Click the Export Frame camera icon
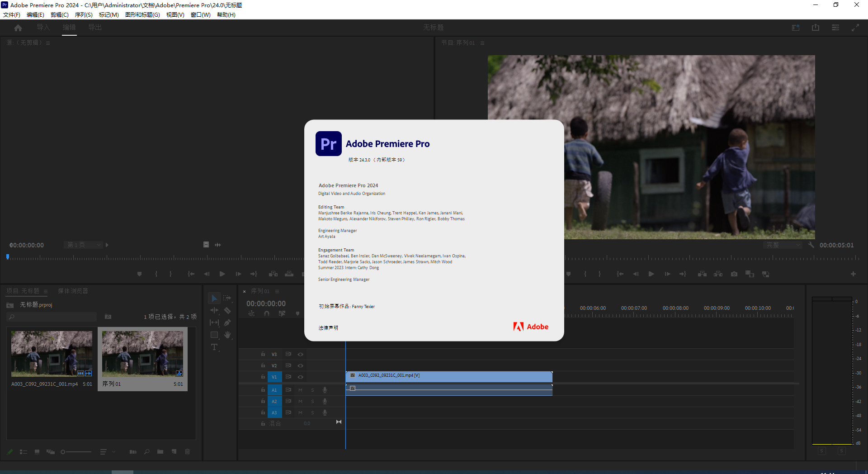Screen dimensions: 868x474 pos(734,274)
